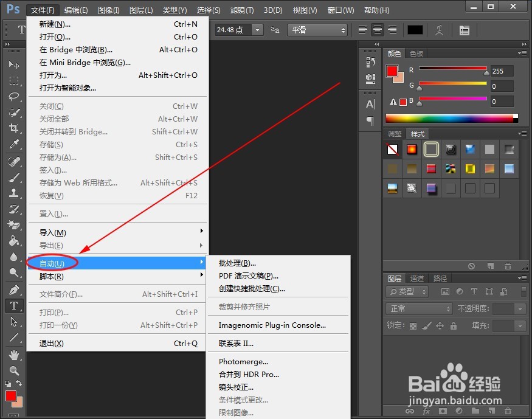The height and width of the screenshot is (419, 532).
Task: Open blend mode dropdown 正常
Action: click(420, 309)
